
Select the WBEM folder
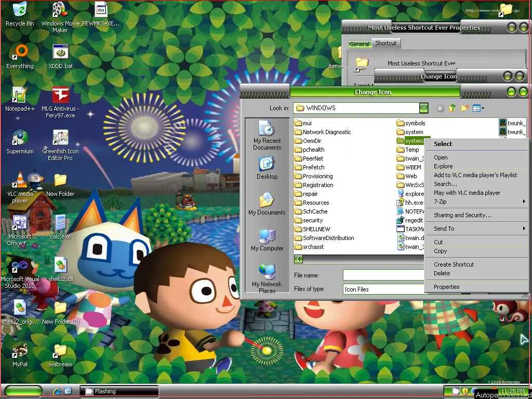coord(409,167)
